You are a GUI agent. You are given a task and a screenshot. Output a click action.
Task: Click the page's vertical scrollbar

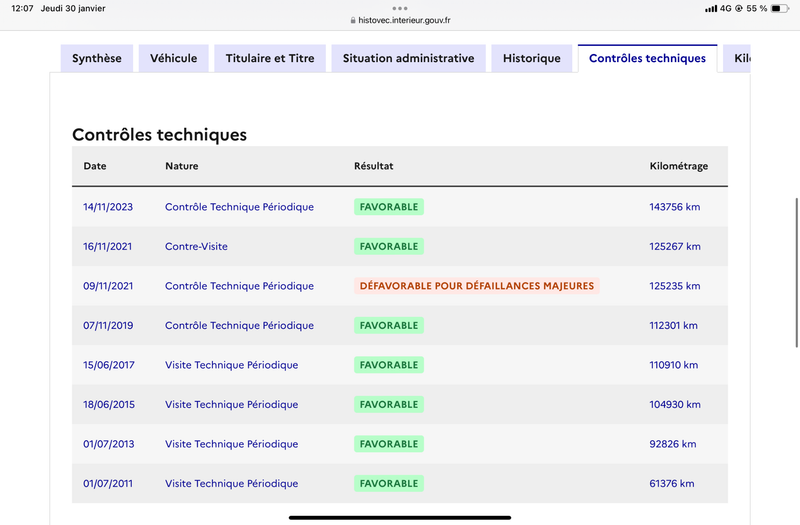click(x=796, y=273)
